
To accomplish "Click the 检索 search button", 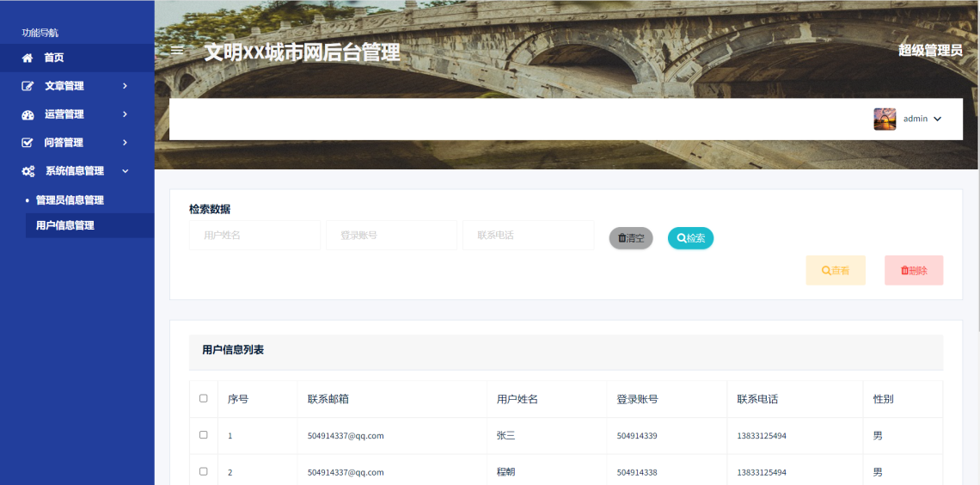I will 690,238.
